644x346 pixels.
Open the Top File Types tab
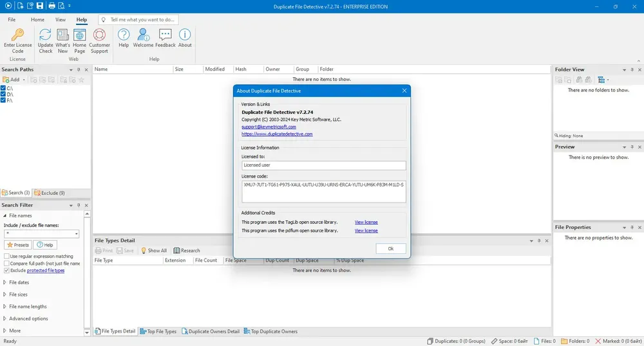coord(158,331)
